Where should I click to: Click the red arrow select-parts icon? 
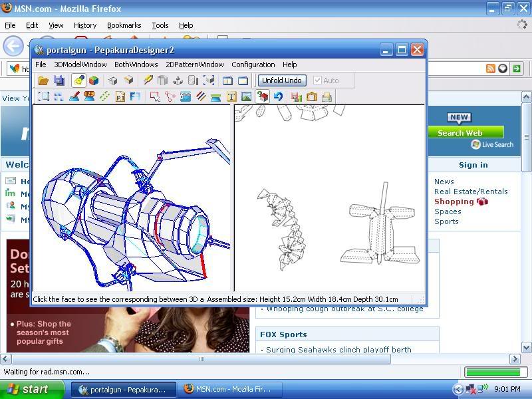pyautogui.click(x=154, y=97)
